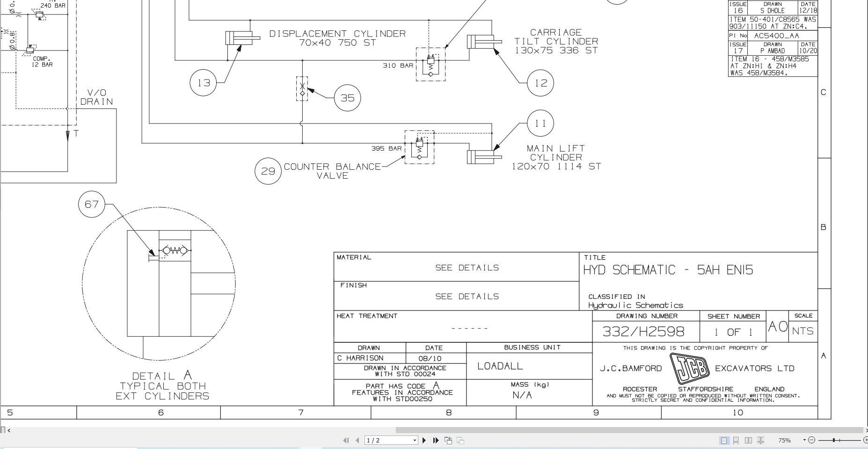The image size is (868, 449).
Task: Go to the next page
Action: point(424,440)
